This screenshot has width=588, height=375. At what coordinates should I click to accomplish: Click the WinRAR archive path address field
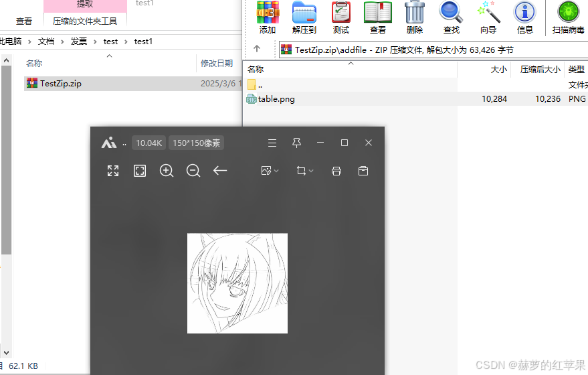pyautogui.click(x=433, y=50)
